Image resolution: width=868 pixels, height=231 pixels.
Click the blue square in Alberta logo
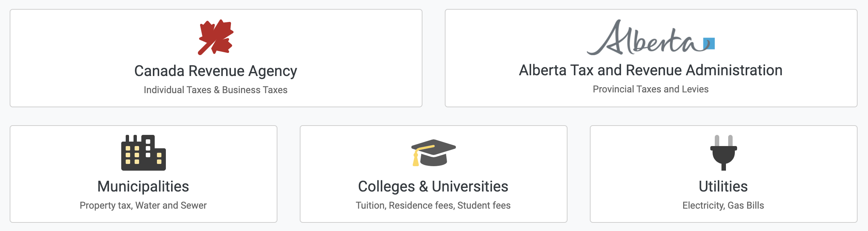[710, 44]
